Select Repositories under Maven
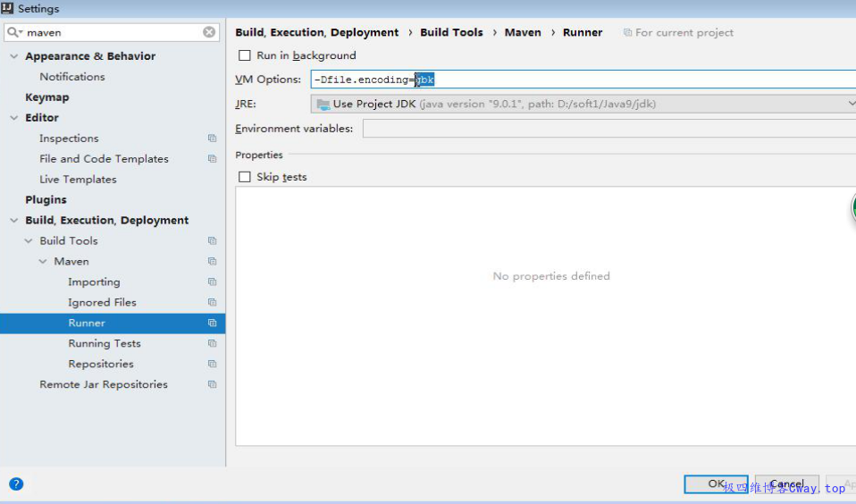 click(x=101, y=364)
